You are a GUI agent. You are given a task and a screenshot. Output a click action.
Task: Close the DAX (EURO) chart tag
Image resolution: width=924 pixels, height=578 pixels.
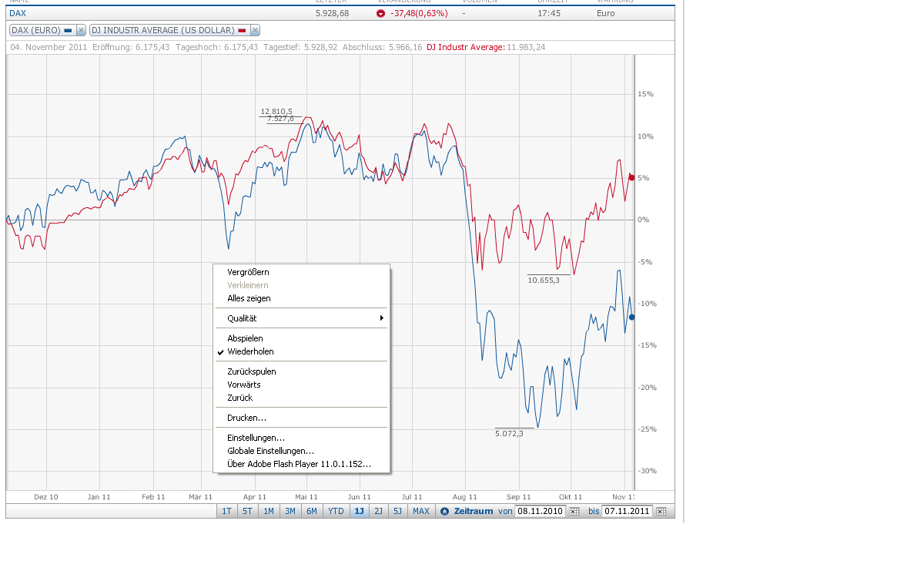pyautogui.click(x=82, y=29)
